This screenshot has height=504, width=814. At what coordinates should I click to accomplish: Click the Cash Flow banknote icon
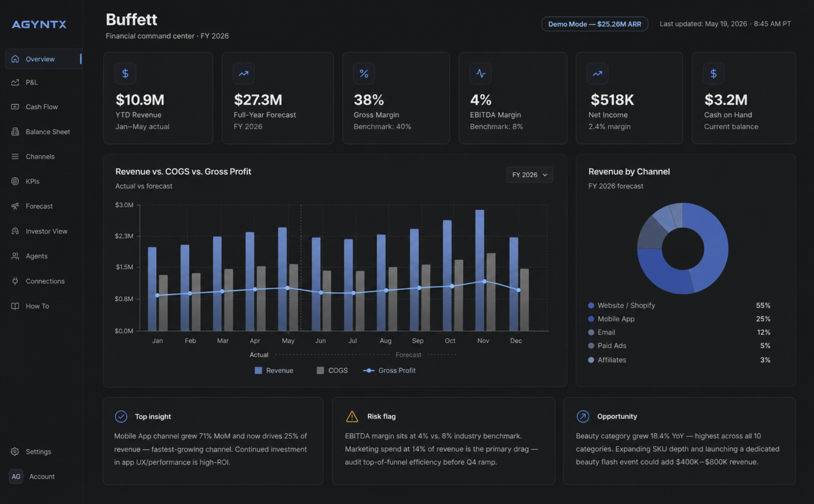[x=15, y=107]
